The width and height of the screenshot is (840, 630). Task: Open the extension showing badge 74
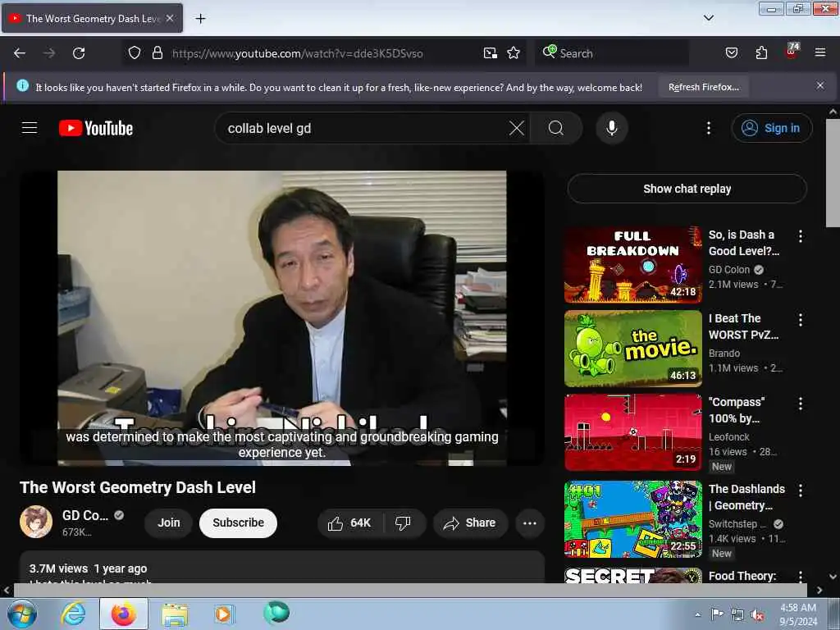(x=792, y=52)
